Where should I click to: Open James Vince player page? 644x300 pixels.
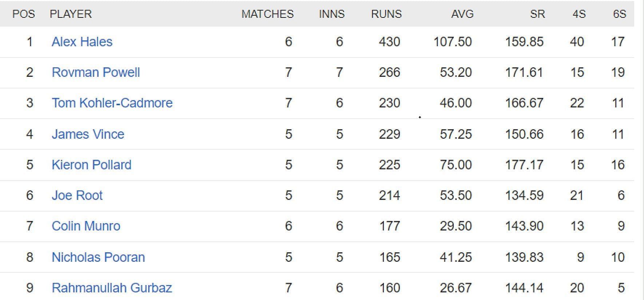click(x=88, y=134)
